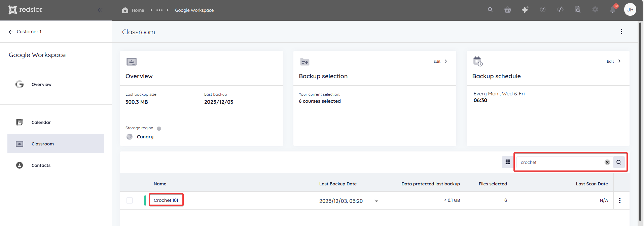Sort by Files selected header
The image size is (644, 226).
(493, 184)
